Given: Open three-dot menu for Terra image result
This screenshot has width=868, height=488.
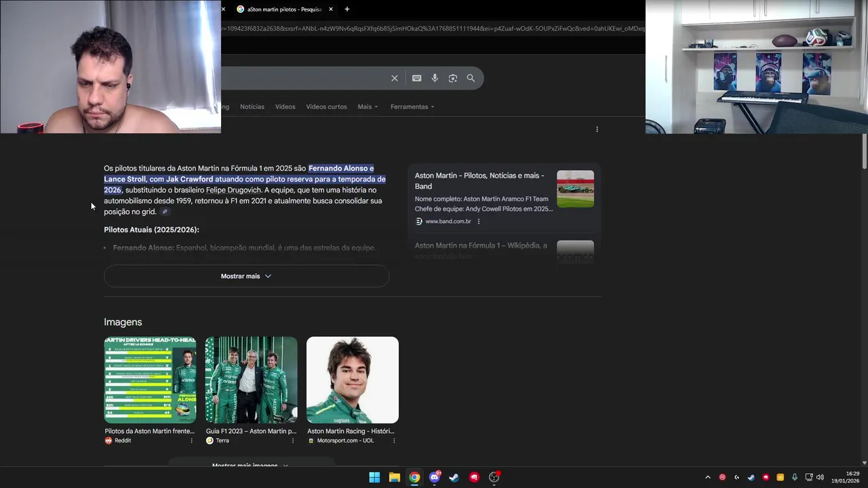Looking at the screenshot, I should pos(293,441).
